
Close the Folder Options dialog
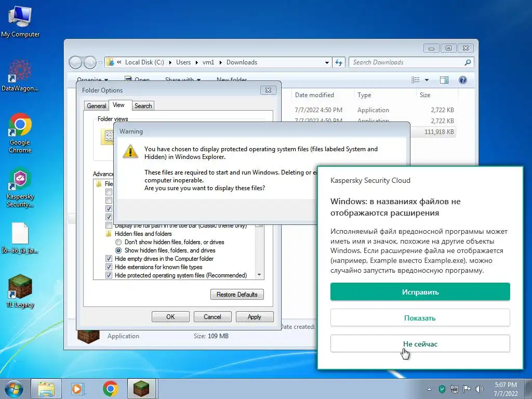[x=269, y=90]
